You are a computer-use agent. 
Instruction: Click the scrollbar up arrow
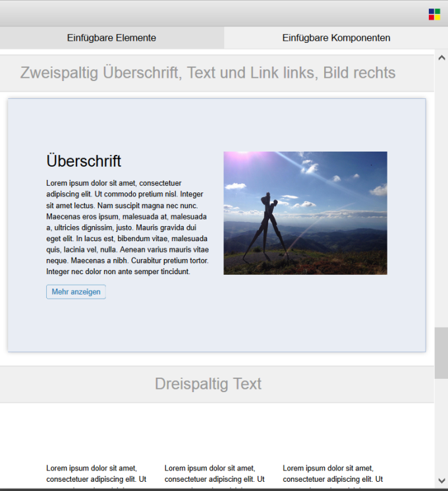[441, 57]
